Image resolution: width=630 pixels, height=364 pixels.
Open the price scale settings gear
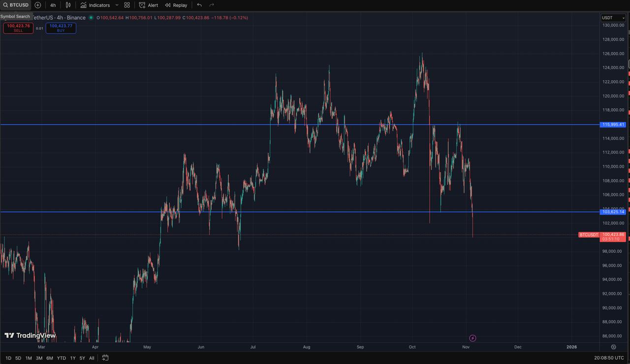pyautogui.click(x=613, y=347)
